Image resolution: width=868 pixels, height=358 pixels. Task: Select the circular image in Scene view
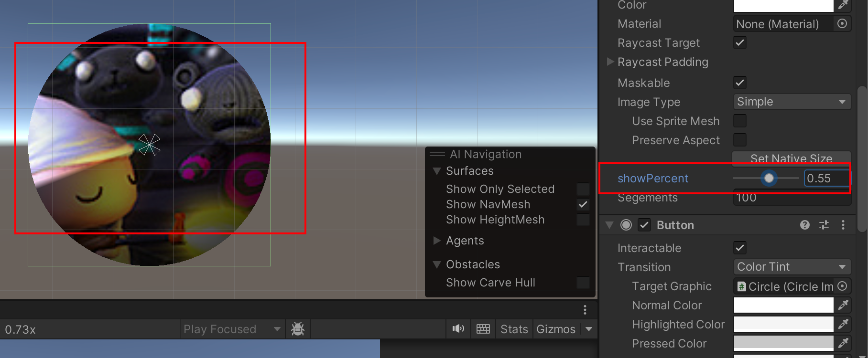click(x=149, y=145)
